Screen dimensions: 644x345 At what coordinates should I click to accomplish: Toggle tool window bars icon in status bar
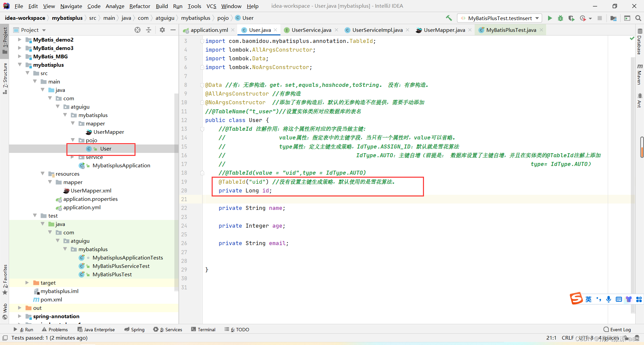[x=5, y=338]
